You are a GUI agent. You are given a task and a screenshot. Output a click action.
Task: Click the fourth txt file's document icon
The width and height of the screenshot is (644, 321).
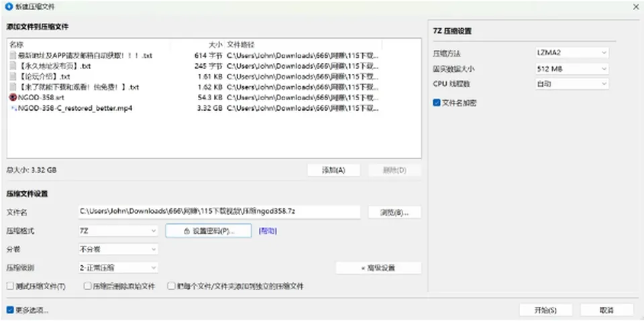[x=13, y=87]
